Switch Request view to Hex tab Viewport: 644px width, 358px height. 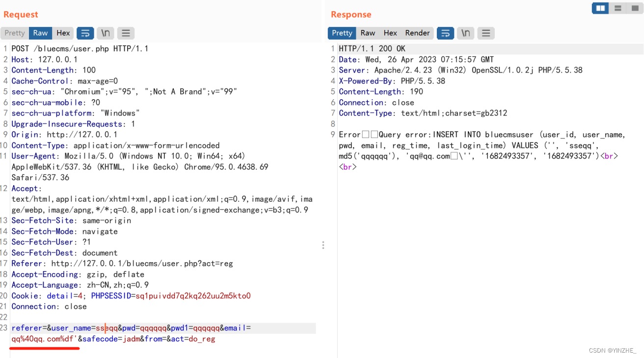63,33
